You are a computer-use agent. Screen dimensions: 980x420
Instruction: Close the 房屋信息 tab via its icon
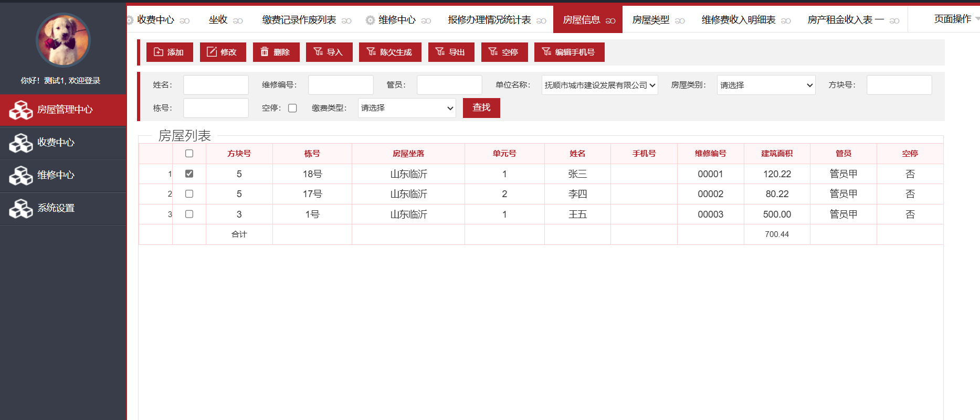point(610,20)
